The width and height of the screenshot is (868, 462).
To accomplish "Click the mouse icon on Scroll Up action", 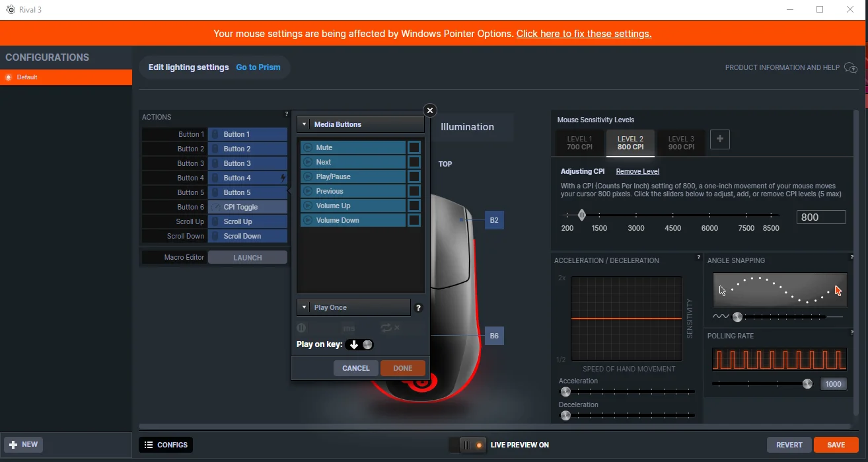I will pos(215,221).
